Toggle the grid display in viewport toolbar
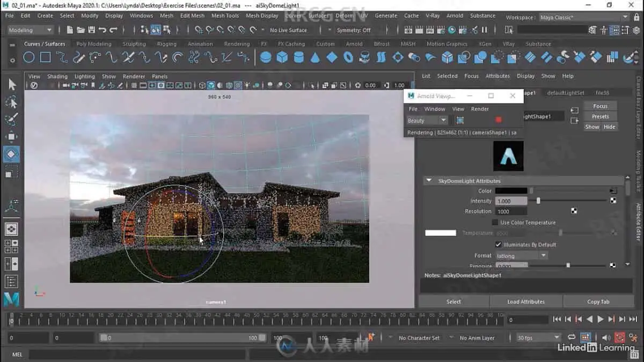The width and height of the screenshot is (644, 362). (134, 85)
